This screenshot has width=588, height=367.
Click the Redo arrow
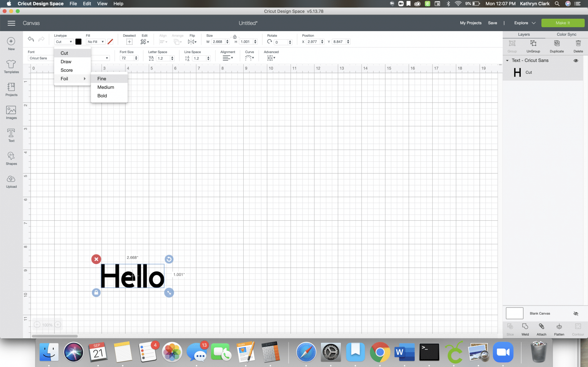tap(41, 39)
